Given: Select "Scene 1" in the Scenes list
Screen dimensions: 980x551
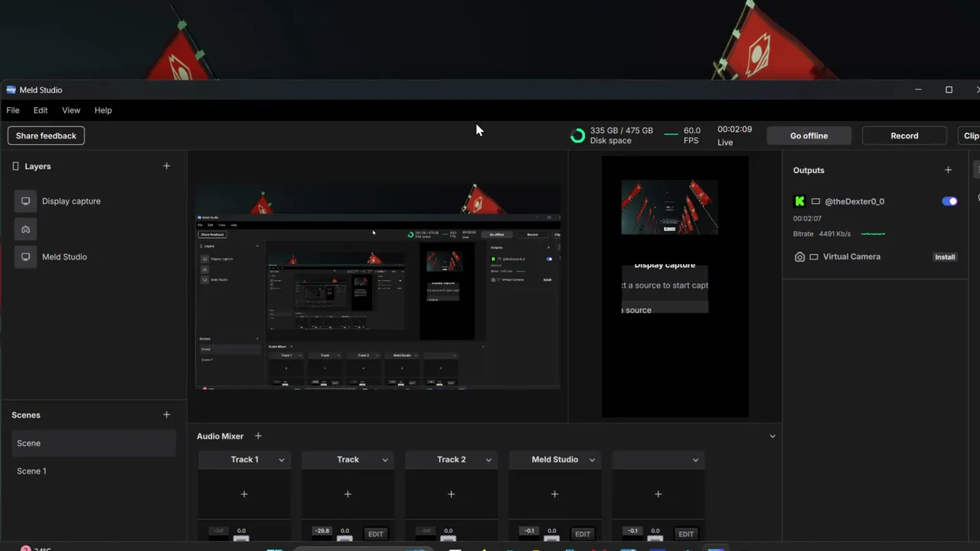Looking at the screenshot, I should click(x=93, y=471).
